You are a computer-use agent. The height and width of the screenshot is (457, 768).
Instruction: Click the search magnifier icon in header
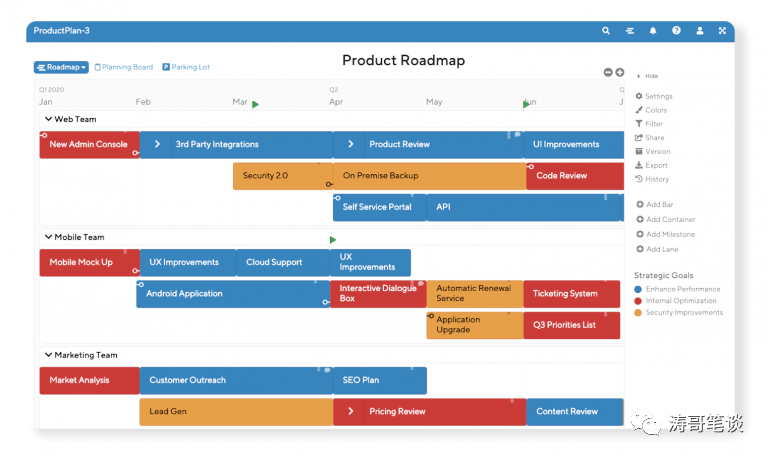point(606,31)
